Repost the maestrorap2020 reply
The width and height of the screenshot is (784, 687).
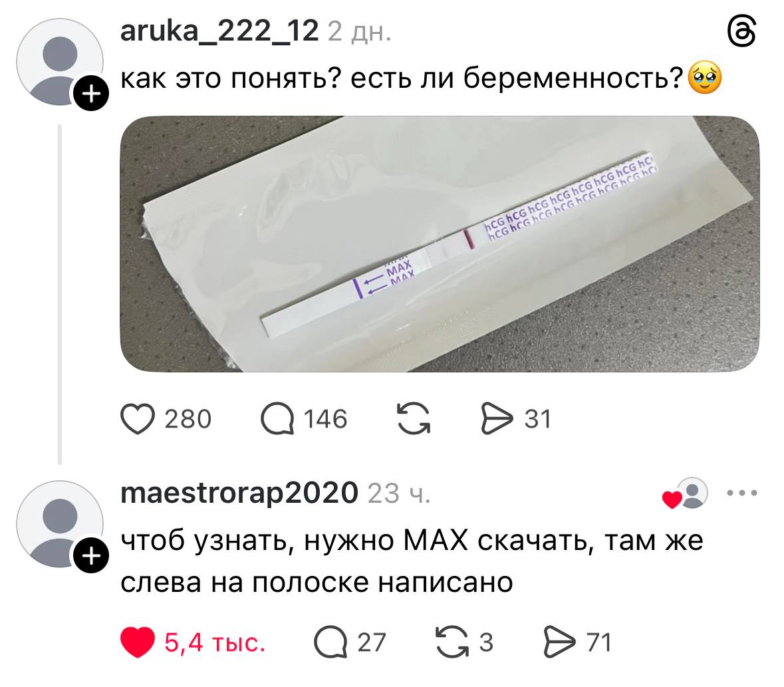[452, 642]
